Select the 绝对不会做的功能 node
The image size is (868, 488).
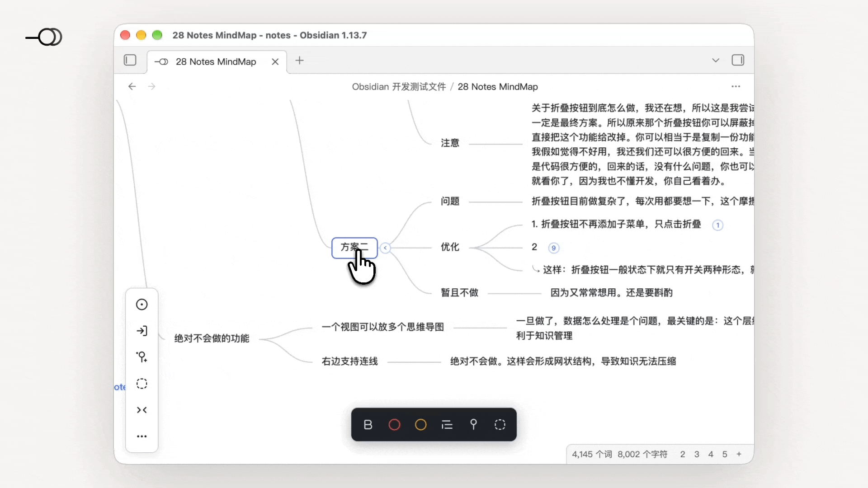[x=212, y=338]
